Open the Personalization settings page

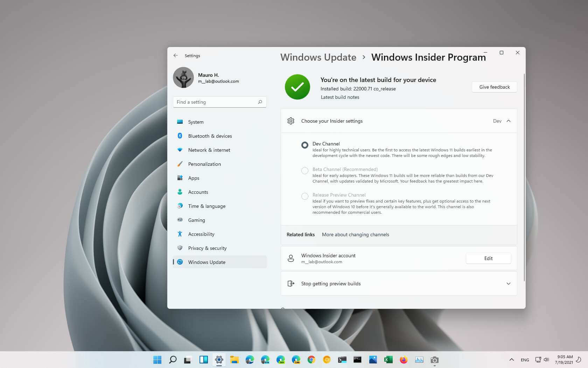click(204, 164)
